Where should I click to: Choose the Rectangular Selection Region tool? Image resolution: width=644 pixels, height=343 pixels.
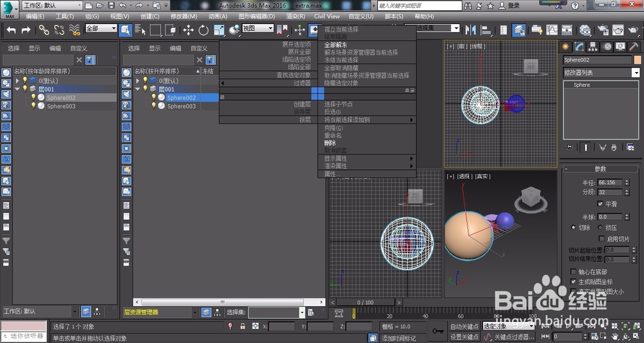pyautogui.click(x=155, y=30)
